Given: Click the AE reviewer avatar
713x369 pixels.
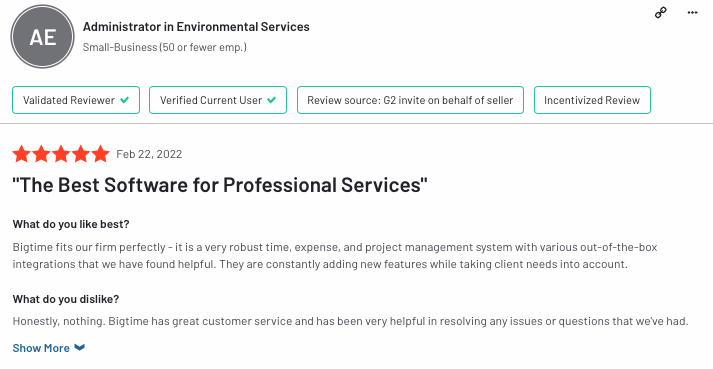Looking at the screenshot, I should point(42,36).
